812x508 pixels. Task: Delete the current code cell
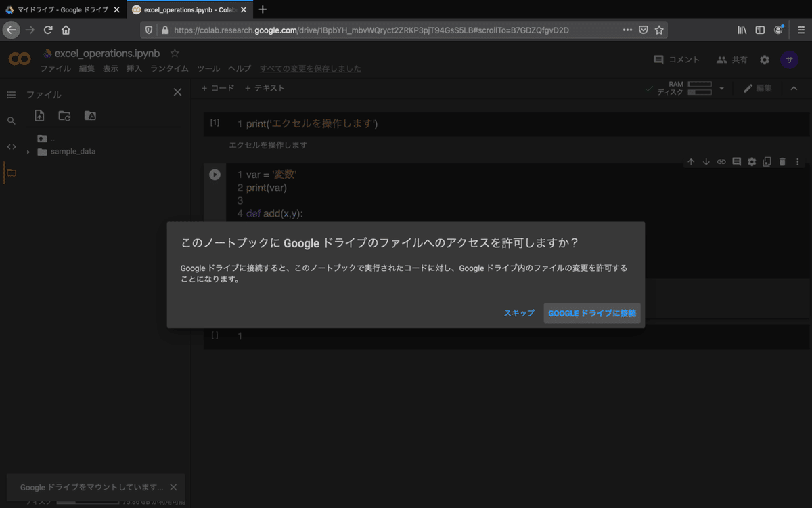tap(783, 161)
